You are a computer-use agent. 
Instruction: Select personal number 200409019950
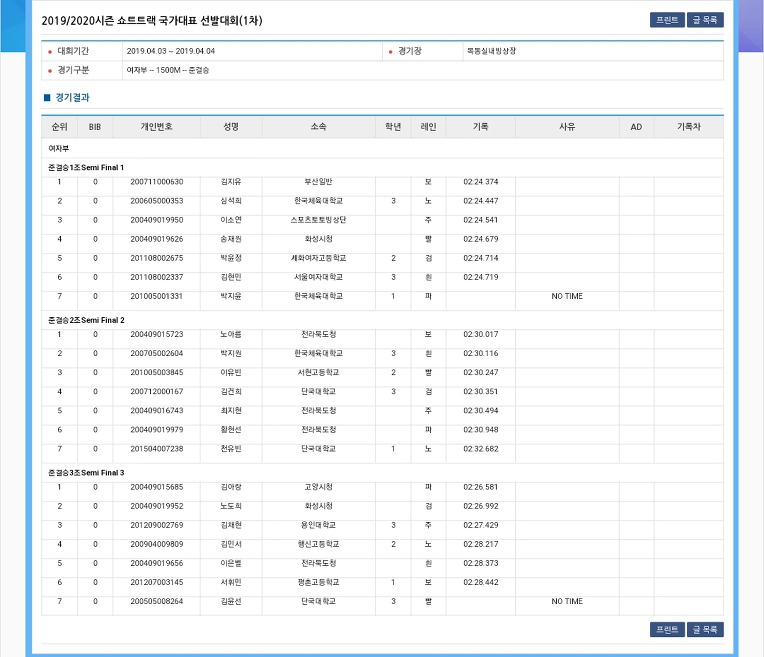pos(157,220)
